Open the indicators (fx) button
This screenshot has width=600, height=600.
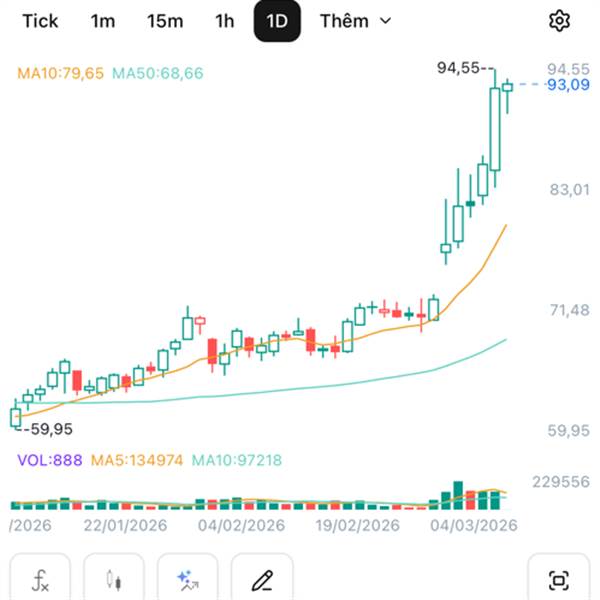(41, 579)
